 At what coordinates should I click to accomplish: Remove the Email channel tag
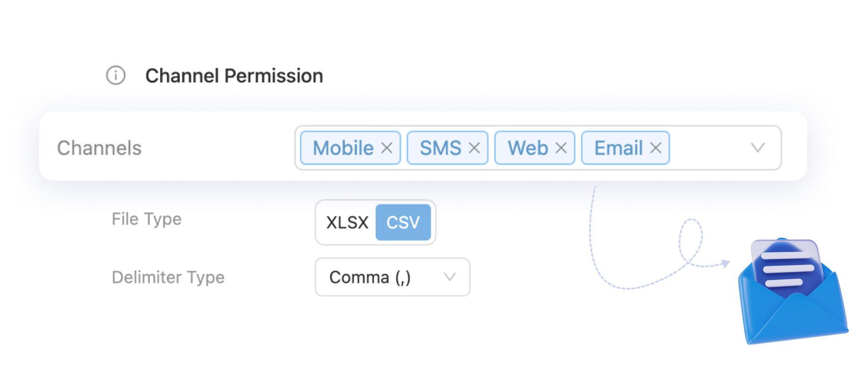pyautogui.click(x=655, y=148)
